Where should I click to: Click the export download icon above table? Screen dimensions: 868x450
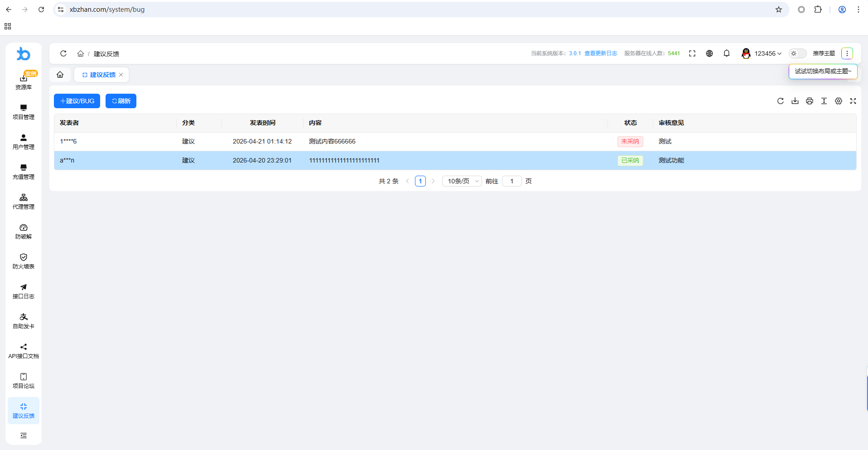pyautogui.click(x=795, y=101)
